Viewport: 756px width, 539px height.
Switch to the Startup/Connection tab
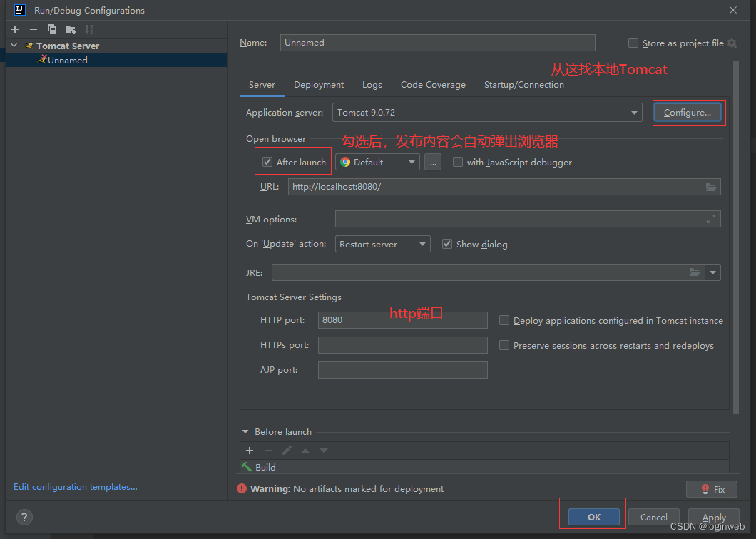[x=523, y=85]
